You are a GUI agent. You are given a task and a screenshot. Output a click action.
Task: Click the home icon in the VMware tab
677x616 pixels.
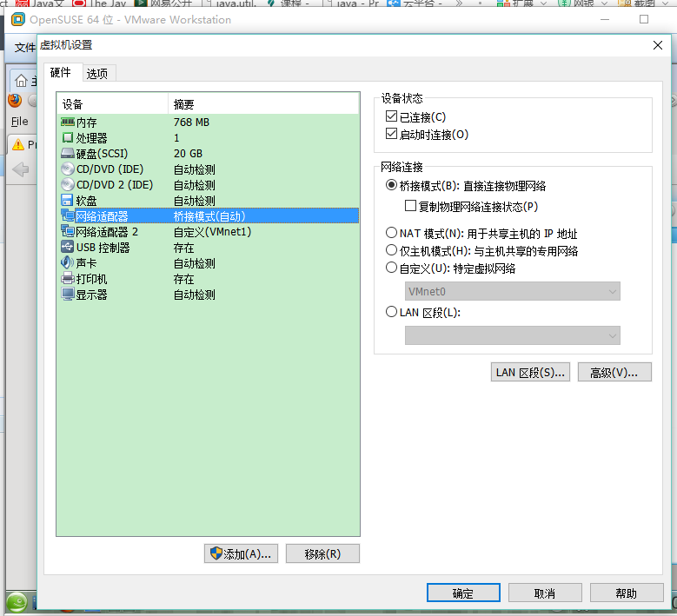[x=21, y=81]
